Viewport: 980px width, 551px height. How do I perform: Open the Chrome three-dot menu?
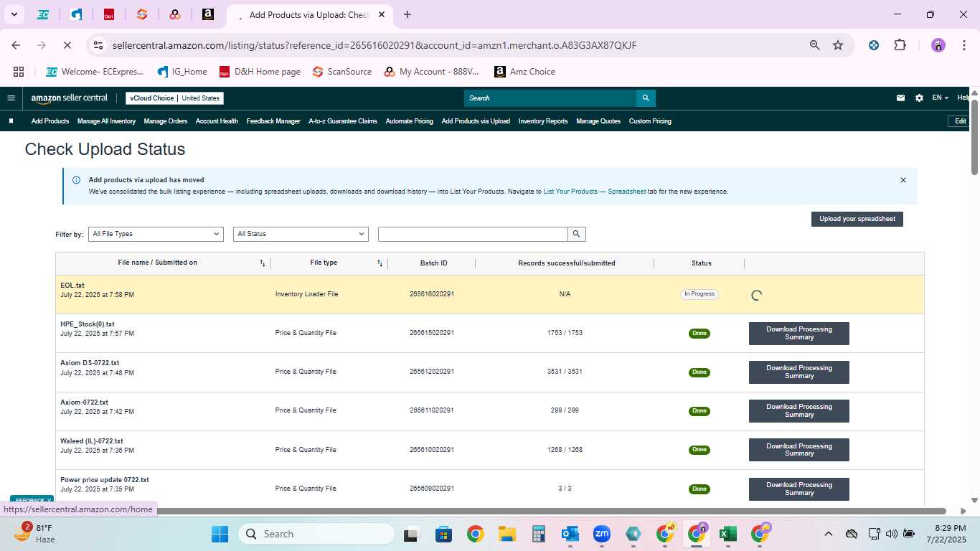[963, 45]
